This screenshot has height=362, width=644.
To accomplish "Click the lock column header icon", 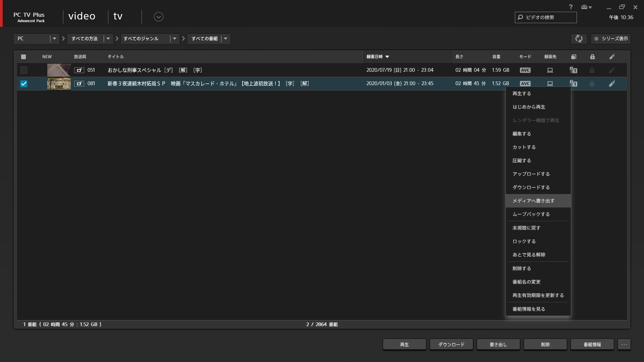I will (592, 57).
